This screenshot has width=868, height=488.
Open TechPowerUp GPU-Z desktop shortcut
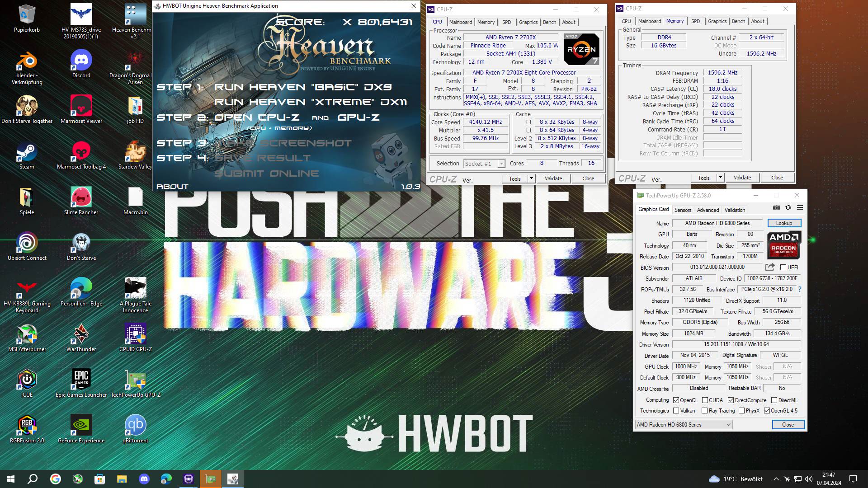point(136,383)
